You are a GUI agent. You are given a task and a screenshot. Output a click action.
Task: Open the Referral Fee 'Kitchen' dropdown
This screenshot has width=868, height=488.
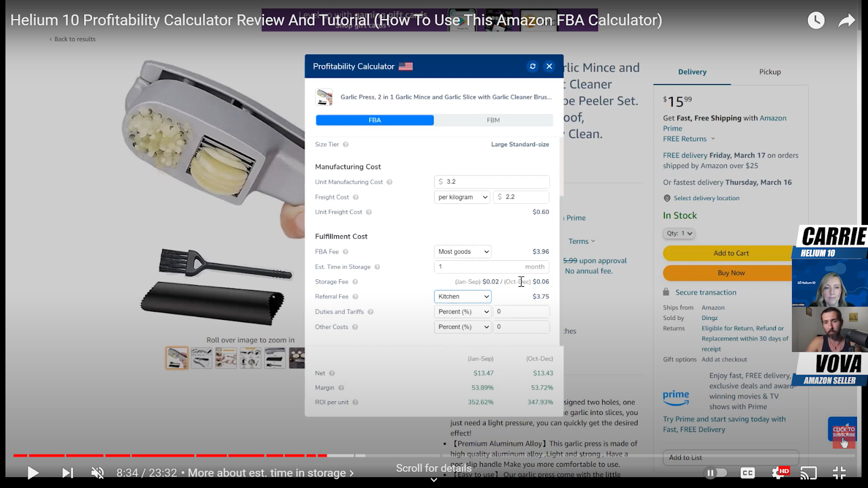pyautogui.click(x=463, y=297)
